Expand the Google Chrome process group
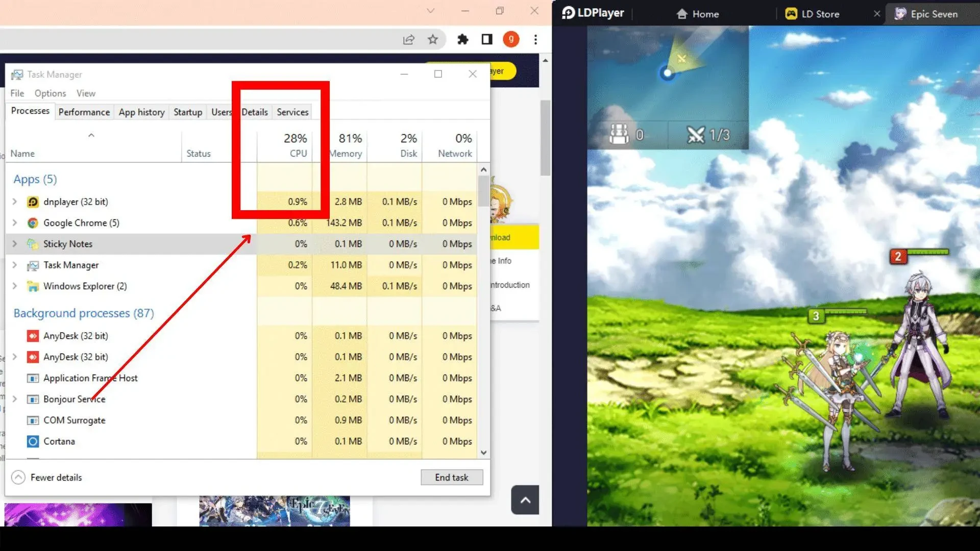The image size is (980, 551). [15, 222]
